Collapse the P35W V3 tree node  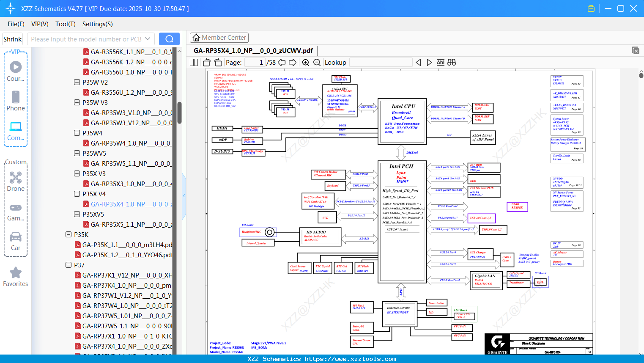(x=77, y=102)
